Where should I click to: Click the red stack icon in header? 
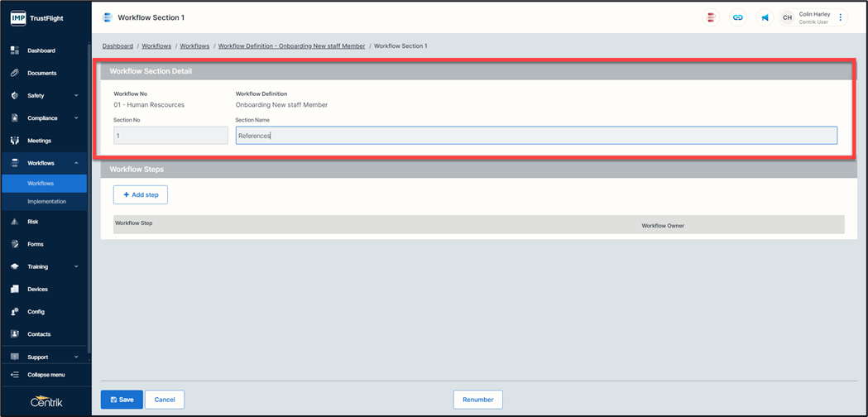(711, 17)
